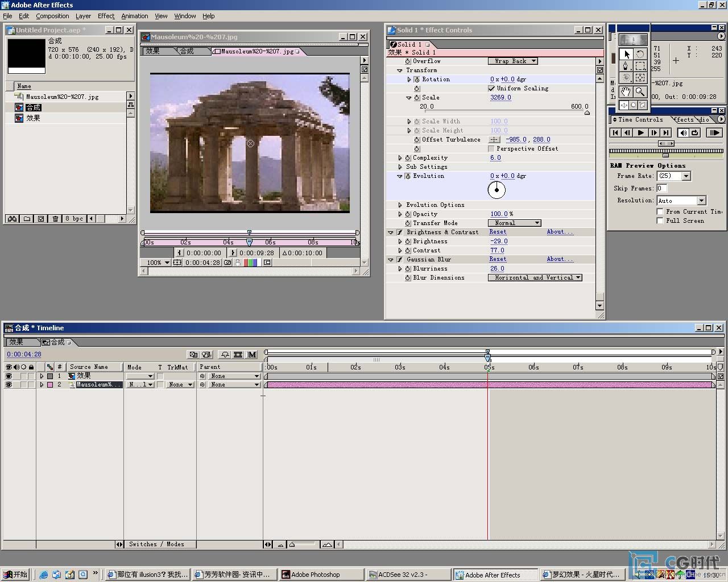Click the region of interest icon

point(267,263)
